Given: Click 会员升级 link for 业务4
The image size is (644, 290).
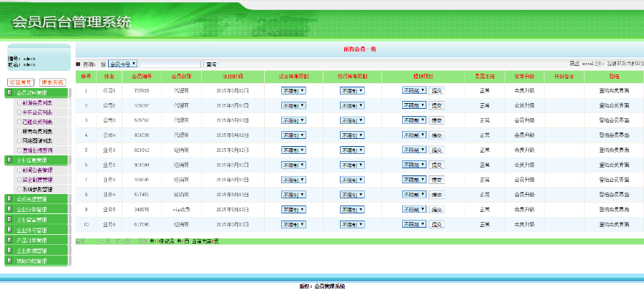Looking at the screenshot, I should [525, 195].
